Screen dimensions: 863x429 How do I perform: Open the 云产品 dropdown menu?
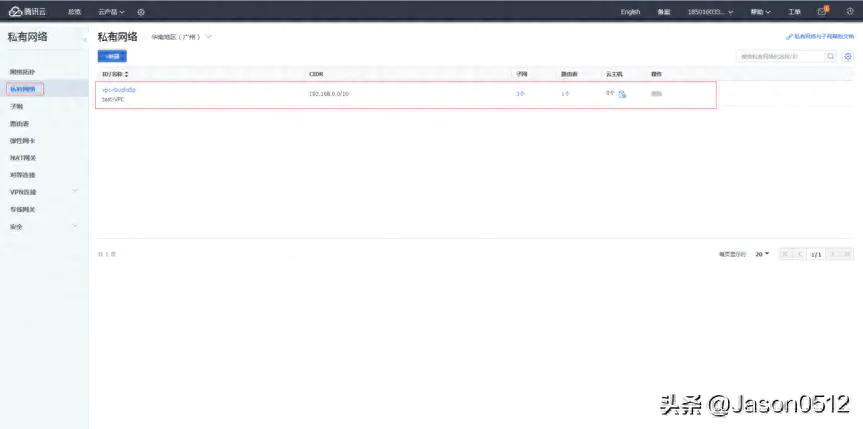click(x=111, y=12)
